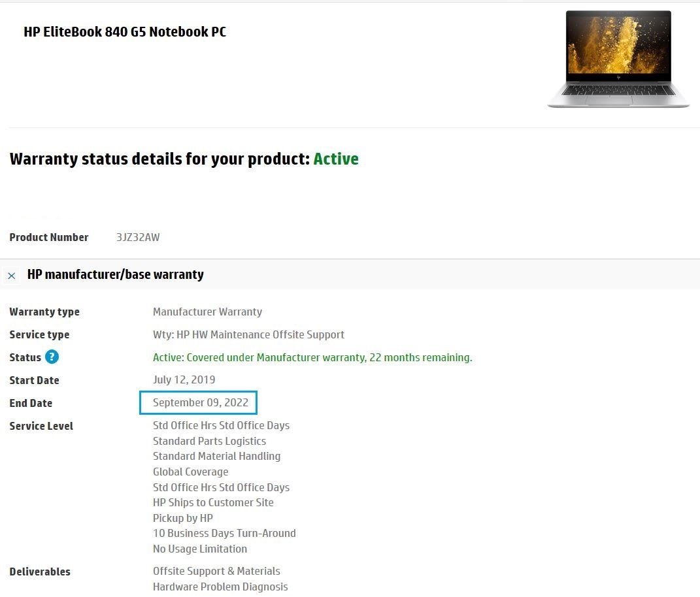Click the Start Date label
Viewport: 700px width, 597px height.
pos(35,380)
